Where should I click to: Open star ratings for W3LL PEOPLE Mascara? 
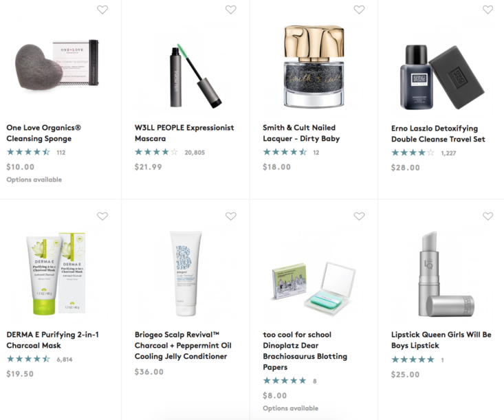pyautogui.click(x=156, y=152)
